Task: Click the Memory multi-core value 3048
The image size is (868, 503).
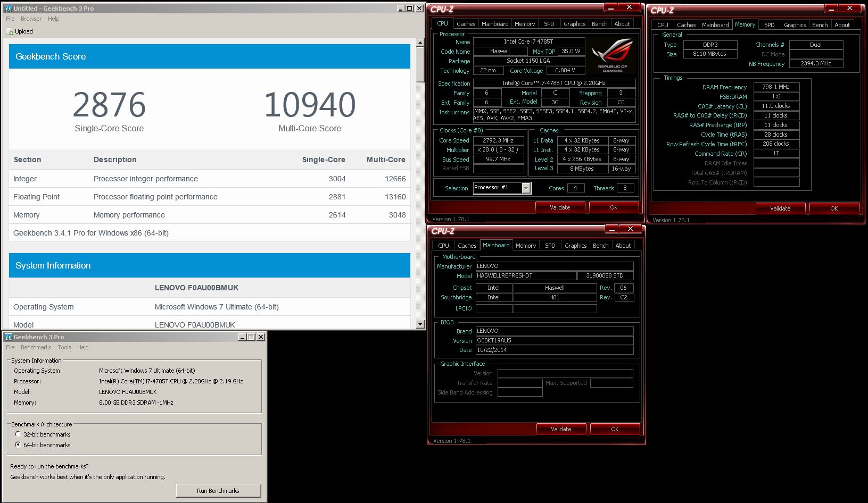Action: pyautogui.click(x=398, y=215)
